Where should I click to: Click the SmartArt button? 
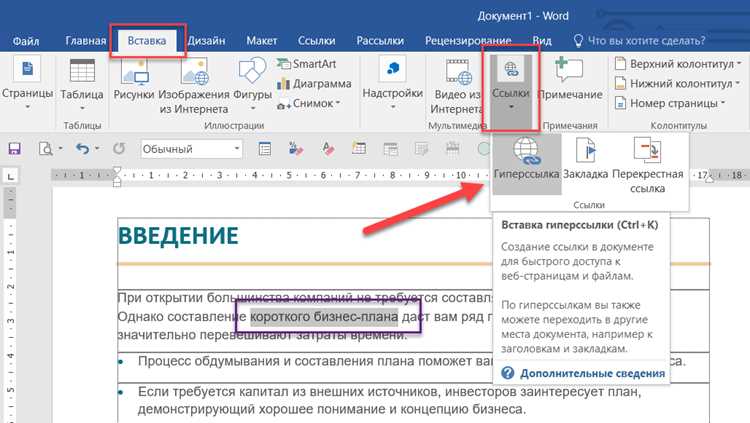[x=307, y=64]
